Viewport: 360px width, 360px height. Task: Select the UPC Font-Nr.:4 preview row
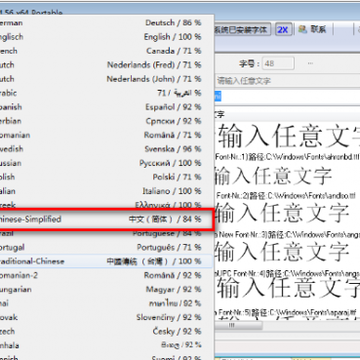click(x=287, y=259)
